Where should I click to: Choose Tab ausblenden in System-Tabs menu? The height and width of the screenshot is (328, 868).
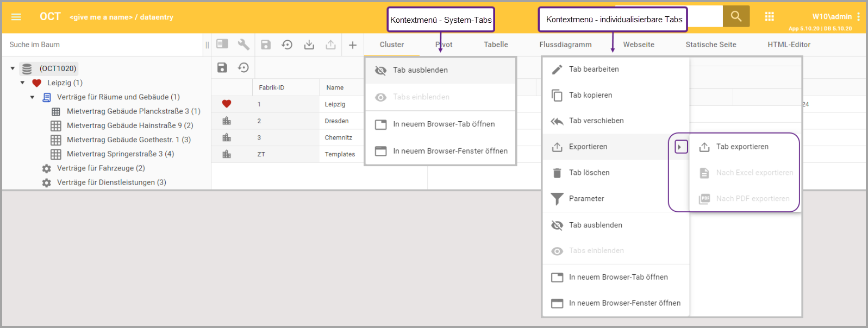click(x=420, y=70)
